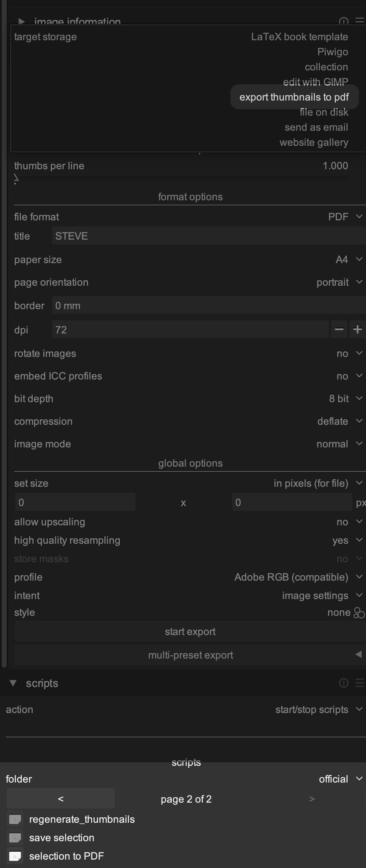Viewport: 366px width, 868px height.
Task: Click the start export button
Action: pos(190,632)
